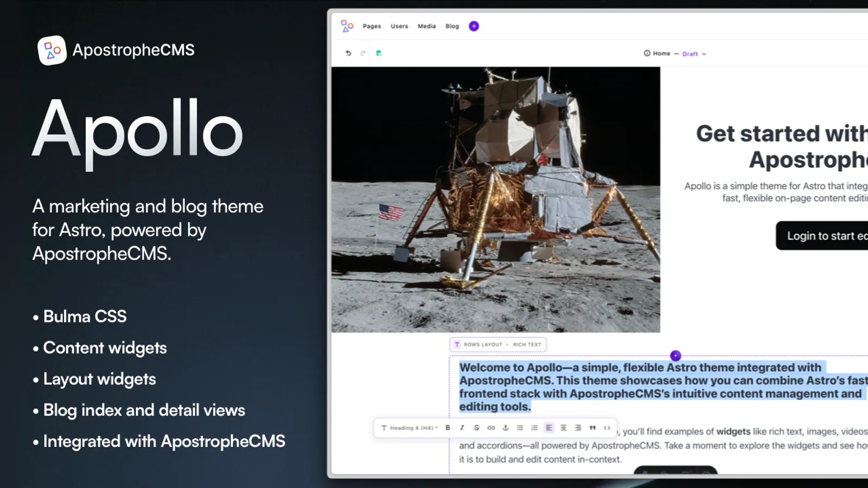Image resolution: width=868 pixels, height=488 pixels.
Task: Add an anchor with the anchor icon
Action: click(x=506, y=428)
